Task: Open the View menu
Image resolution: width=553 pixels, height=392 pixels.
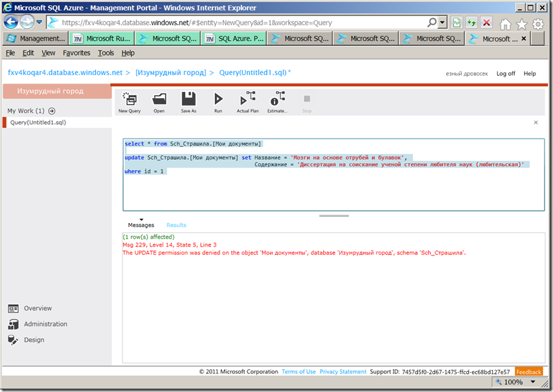Action: pos(49,53)
